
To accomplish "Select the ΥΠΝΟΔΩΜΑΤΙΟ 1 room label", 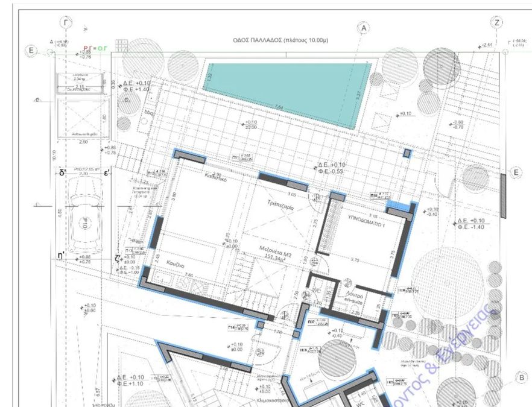I will tap(367, 221).
